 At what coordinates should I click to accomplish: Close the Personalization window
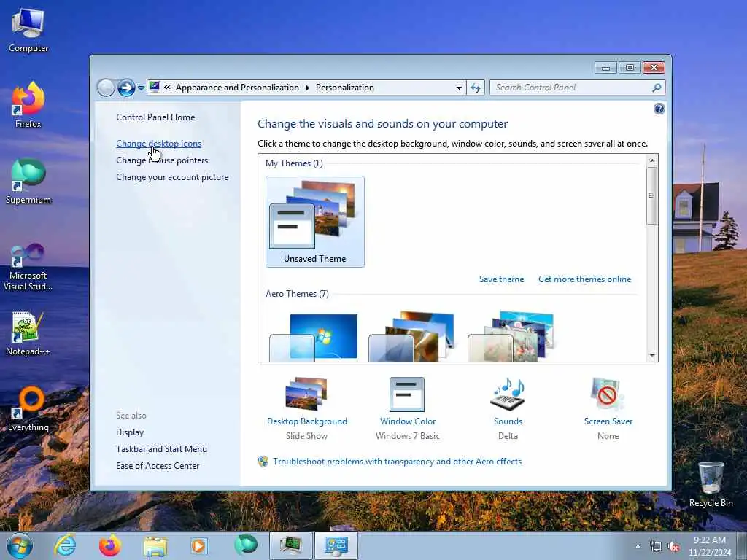pos(654,68)
